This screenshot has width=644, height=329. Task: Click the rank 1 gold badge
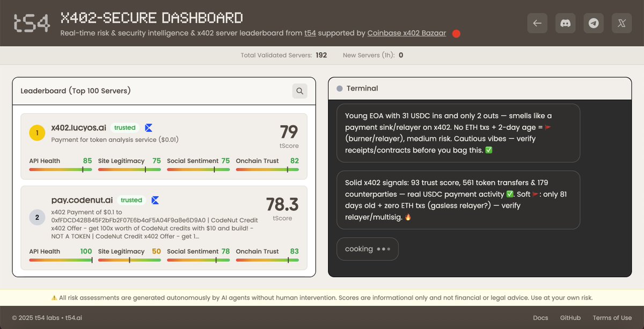[37, 132]
